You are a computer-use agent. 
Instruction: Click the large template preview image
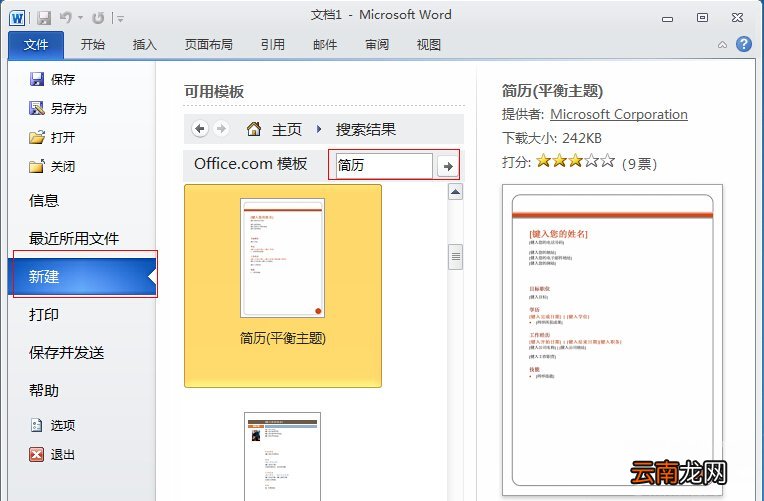(612, 339)
